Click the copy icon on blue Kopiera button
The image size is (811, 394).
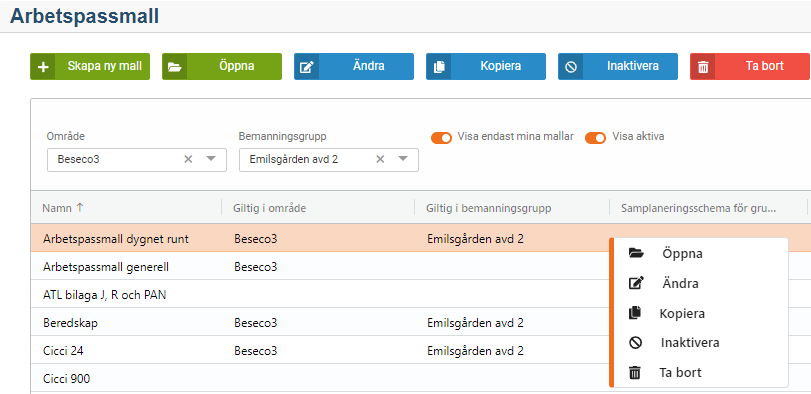click(439, 67)
